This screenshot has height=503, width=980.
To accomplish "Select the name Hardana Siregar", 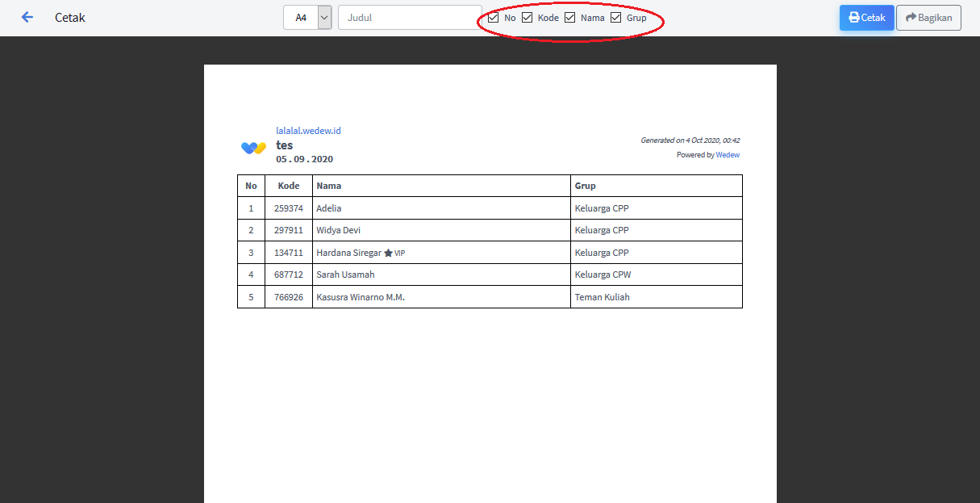I will pos(348,253).
